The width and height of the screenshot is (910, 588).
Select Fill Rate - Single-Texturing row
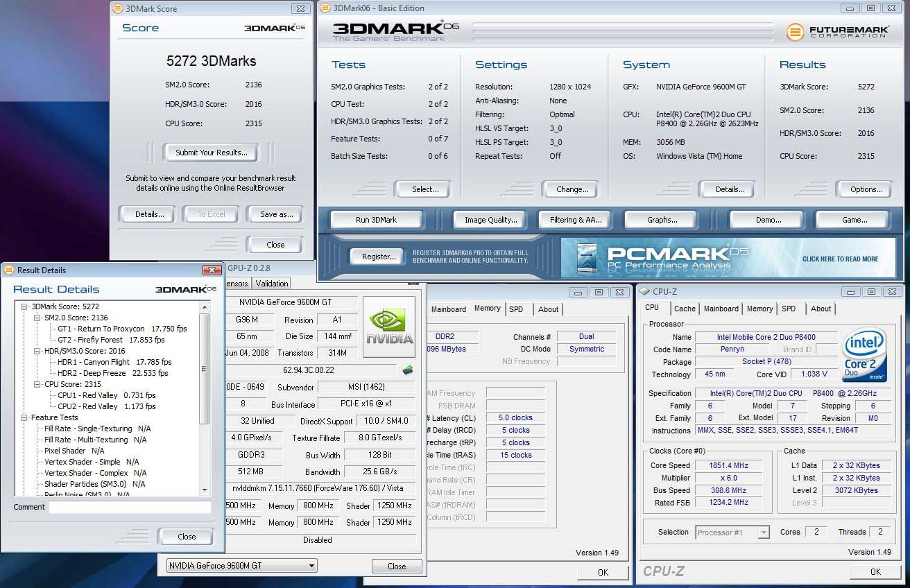pos(98,429)
